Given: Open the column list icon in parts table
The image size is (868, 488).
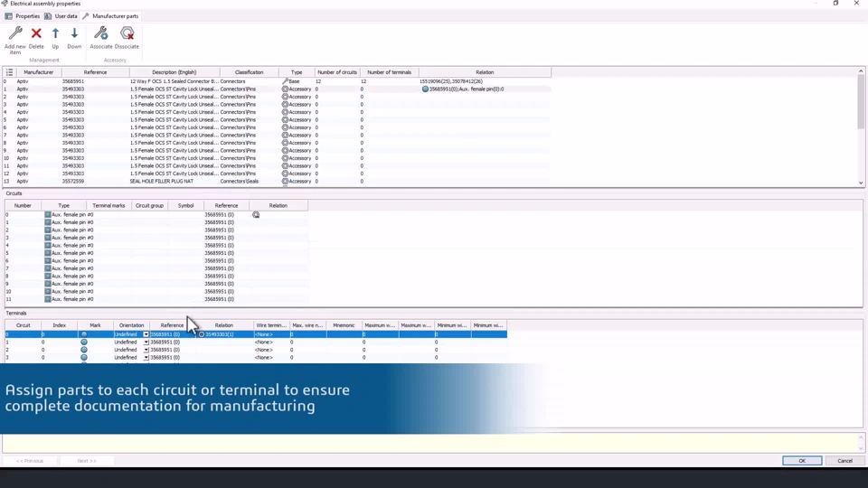Looking at the screenshot, I should click(x=9, y=72).
